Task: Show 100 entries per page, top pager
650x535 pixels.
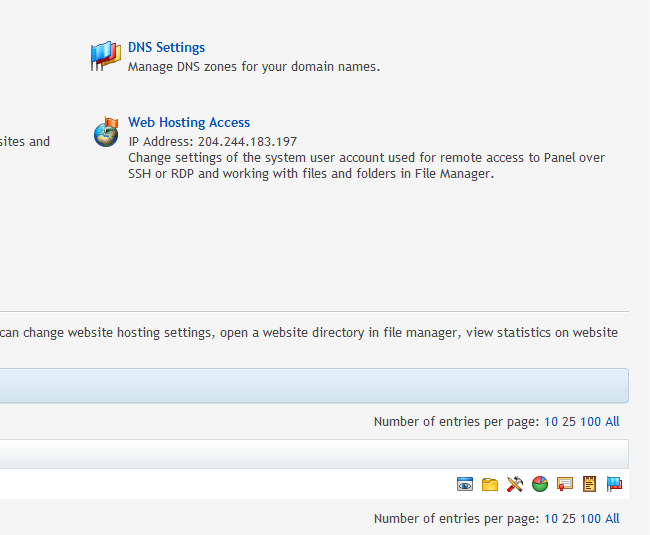Action: click(590, 422)
